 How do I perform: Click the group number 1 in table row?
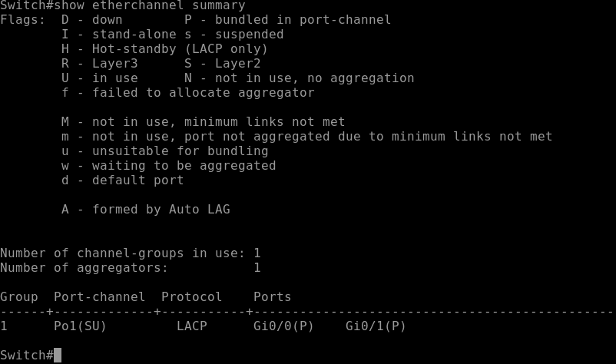pos(4,326)
